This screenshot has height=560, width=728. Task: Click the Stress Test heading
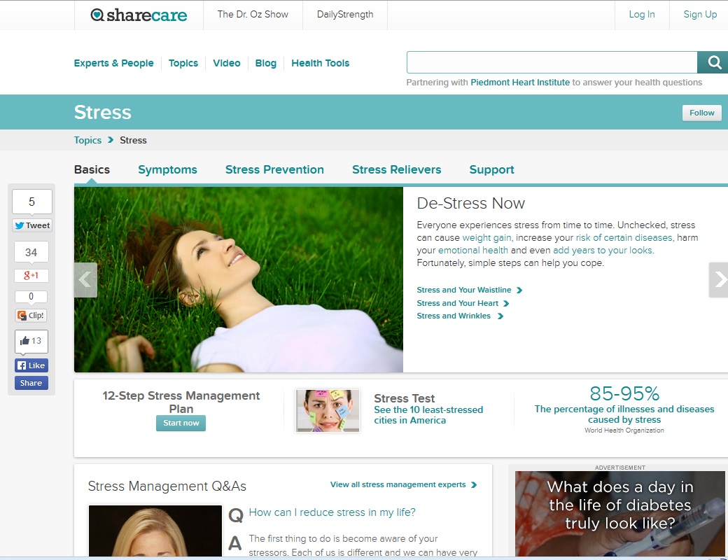405,398
